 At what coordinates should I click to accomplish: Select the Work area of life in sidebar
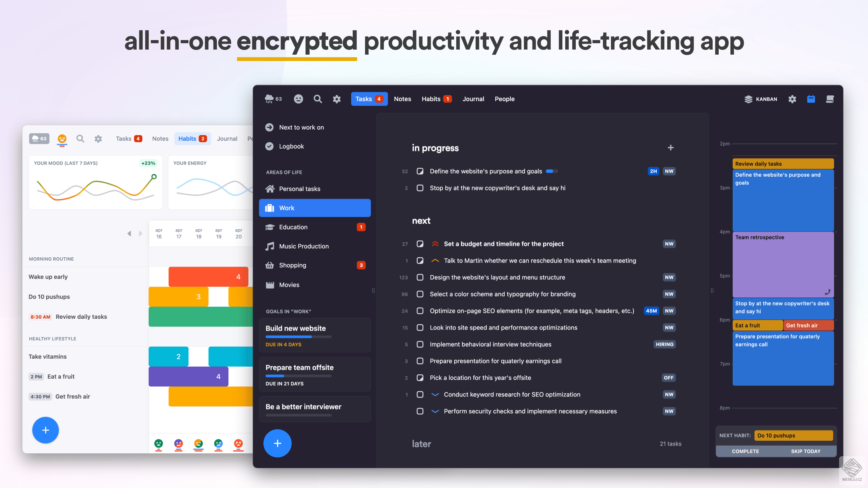[316, 207]
